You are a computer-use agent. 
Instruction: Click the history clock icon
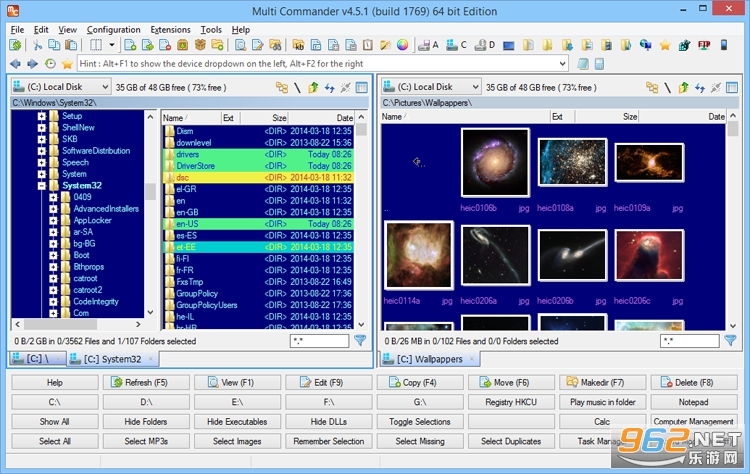(x=50, y=64)
